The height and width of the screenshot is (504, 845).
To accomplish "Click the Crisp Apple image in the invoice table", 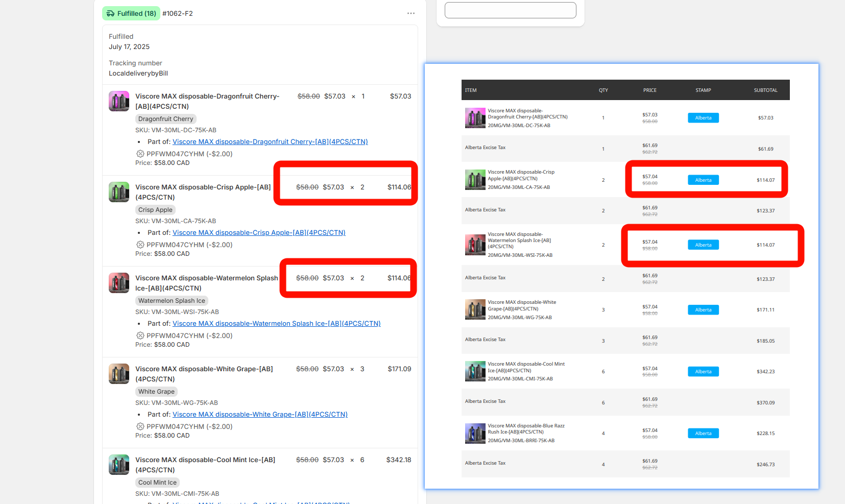I will point(475,180).
